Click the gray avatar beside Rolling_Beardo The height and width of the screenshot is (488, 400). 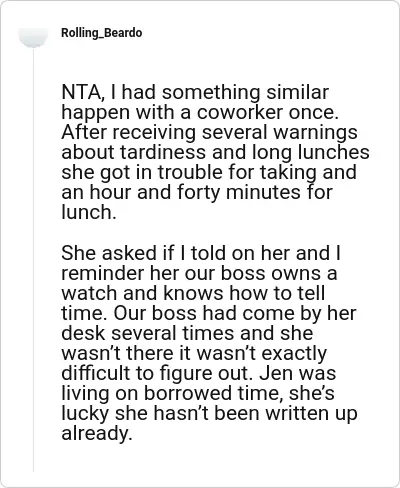33,36
